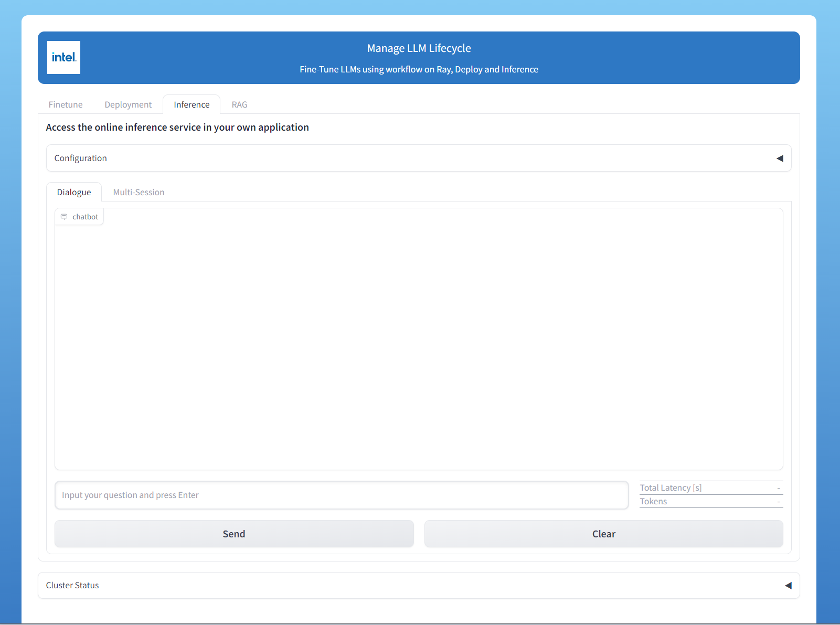Click the 'Access the online inference service' heading

point(177,127)
